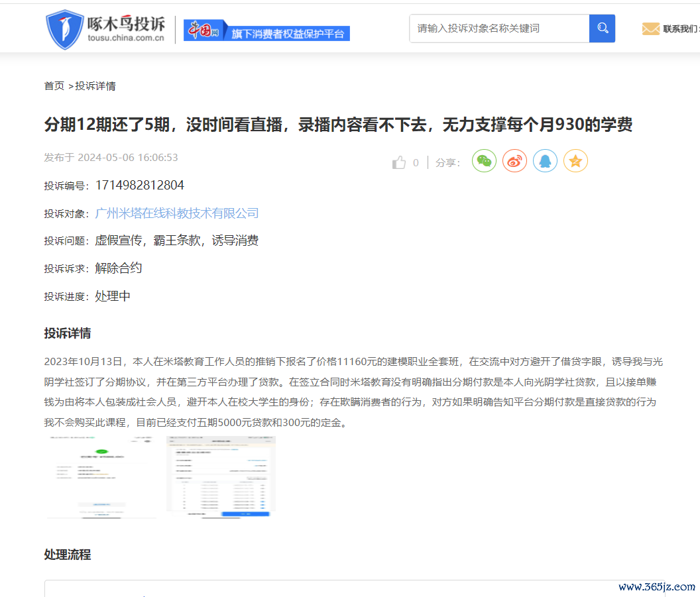This screenshot has width=700, height=597.
Task: Click the complaint title heading
Action: point(338,125)
